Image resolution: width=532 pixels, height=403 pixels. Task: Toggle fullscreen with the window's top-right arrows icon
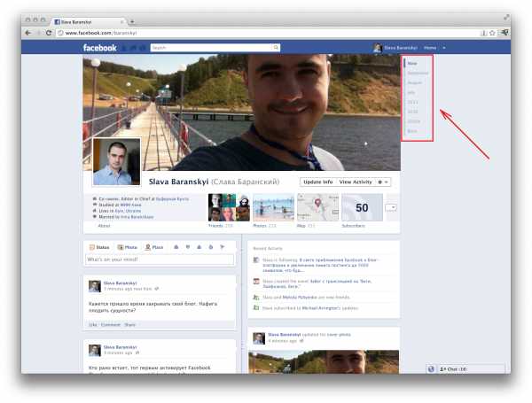(x=506, y=17)
